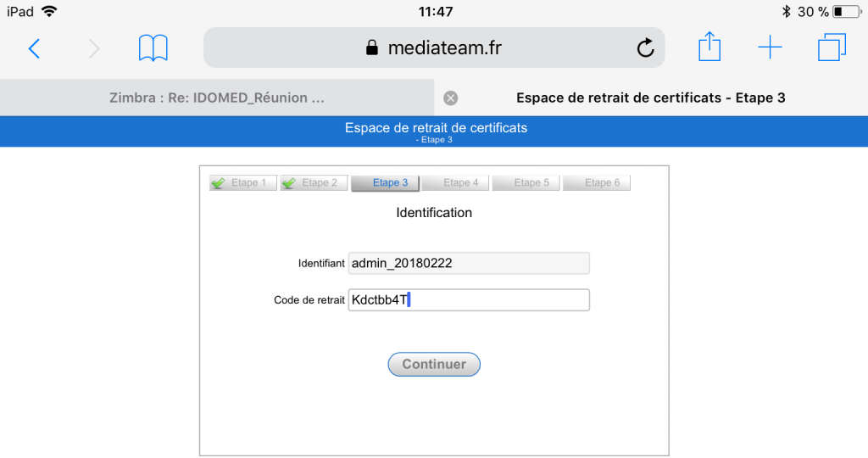Tap the Safari back arrow

(34, 48)
